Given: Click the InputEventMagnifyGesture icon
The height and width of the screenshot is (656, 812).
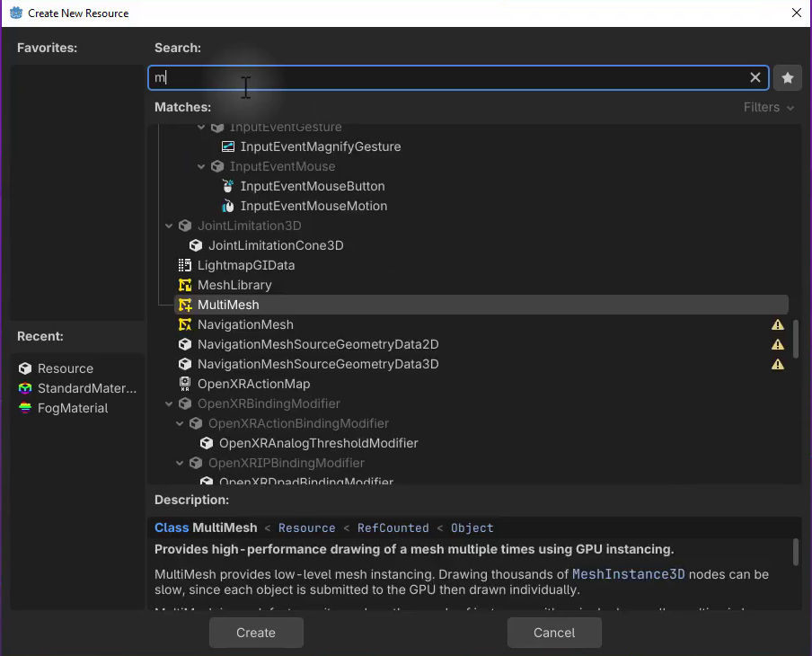Looking at the screenshot, I should click(228, 146).
